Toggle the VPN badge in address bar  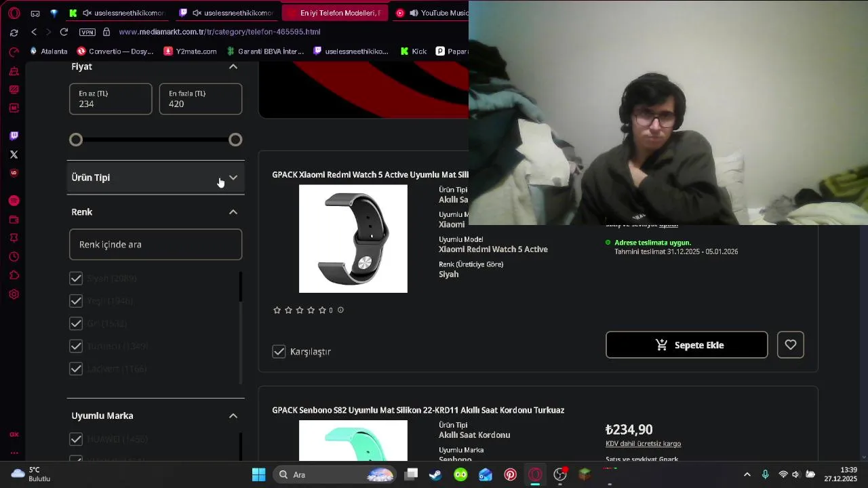pyautogui.click(x=87, y=32)
